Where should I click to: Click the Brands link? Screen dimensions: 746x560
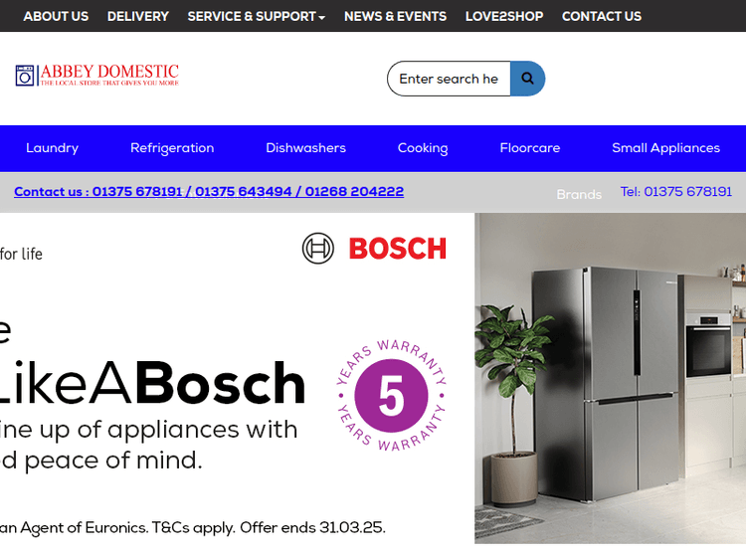pyautogui.click(x=579, y=194)
